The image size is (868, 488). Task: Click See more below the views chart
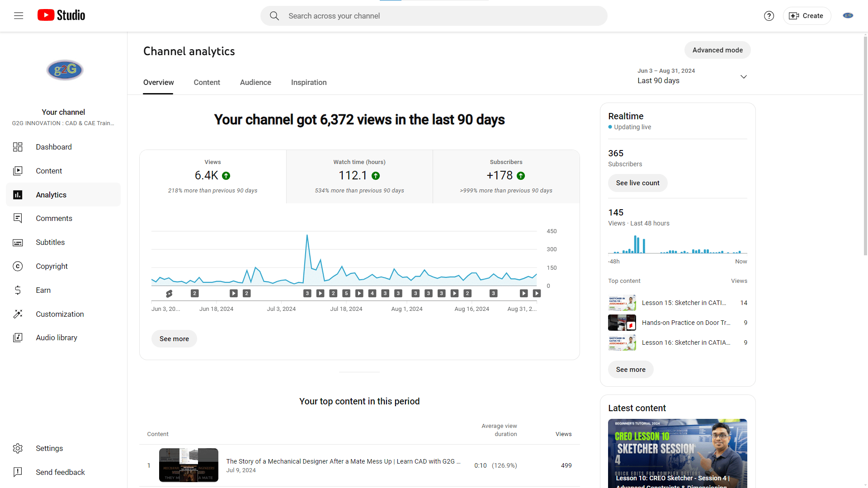(174, 339)
